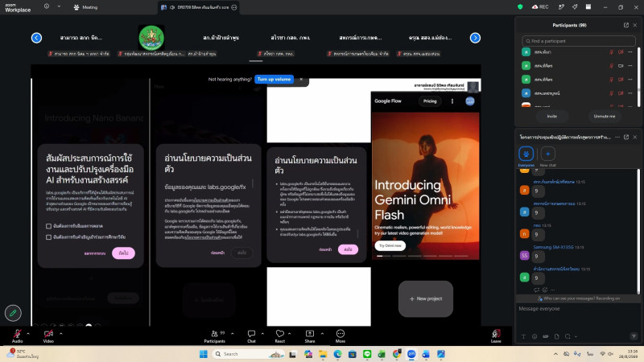Open the shared-screen meeting tab in title bar
Viewport: 644px width, 362px height.
click(x=199, y=7)
